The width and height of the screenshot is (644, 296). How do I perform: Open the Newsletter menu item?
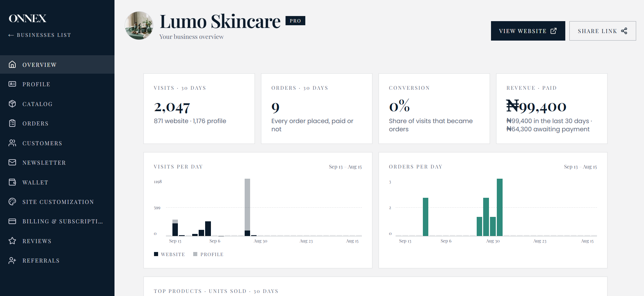click(x=57, y=162)
